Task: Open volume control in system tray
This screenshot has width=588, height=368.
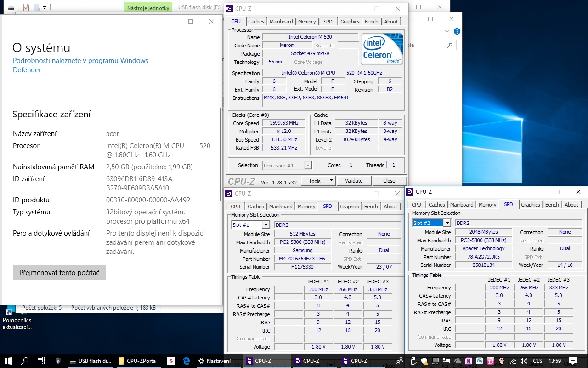Action: [523, 361]
